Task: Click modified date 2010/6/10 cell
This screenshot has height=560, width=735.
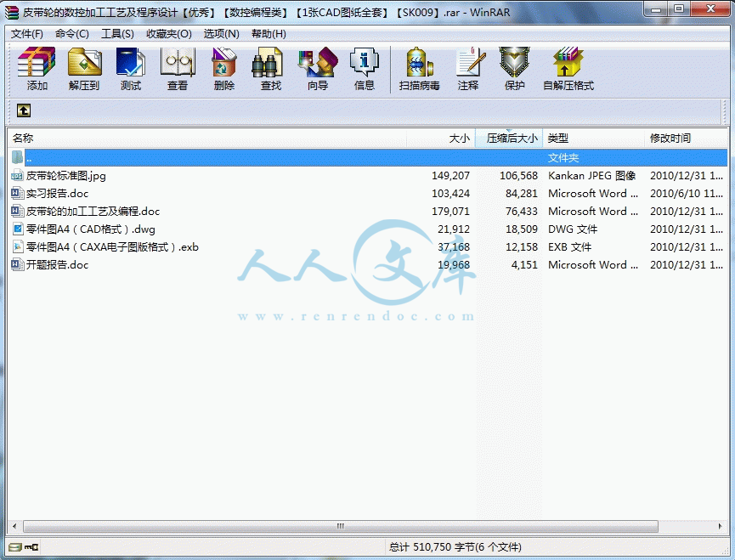Action: point(687,194)
